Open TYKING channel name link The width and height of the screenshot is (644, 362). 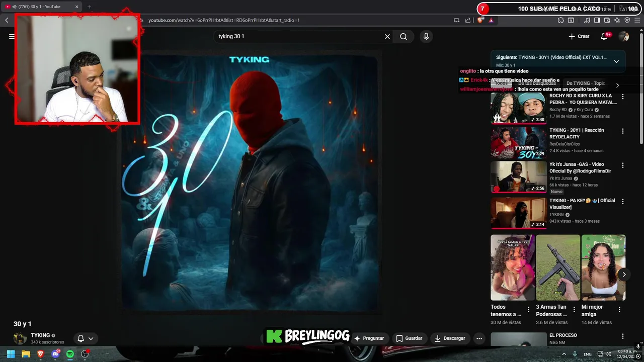[x=40, y=335]
